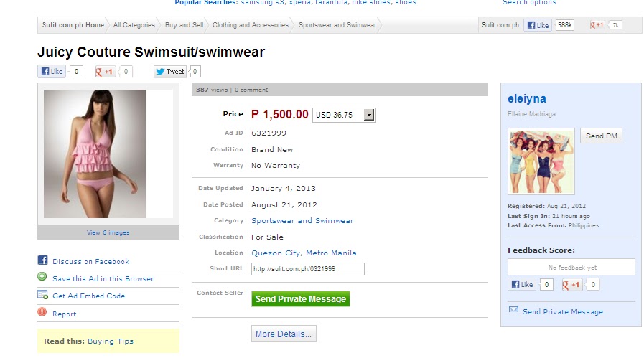Click the green plus Save this Ad icon
Image resolution: width=644 pixels, height=358 pixels.
click(x=42, y=277)
